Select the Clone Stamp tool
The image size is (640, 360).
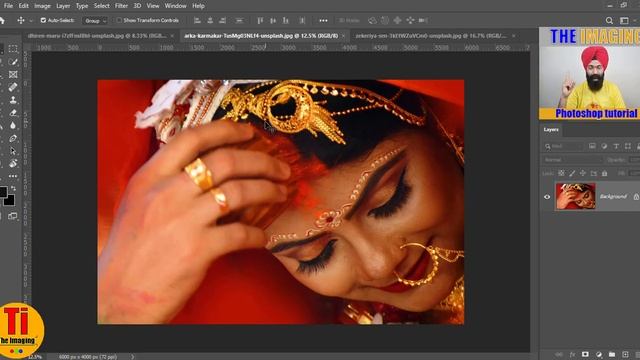(x=13, y=100)
